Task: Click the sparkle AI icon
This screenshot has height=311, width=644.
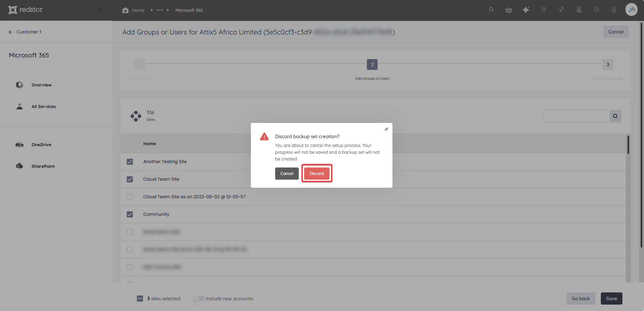Action: point(526,10)
